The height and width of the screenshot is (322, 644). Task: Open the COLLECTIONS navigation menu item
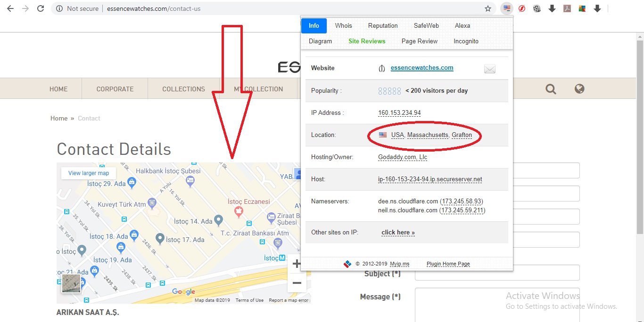pos(183,89)
